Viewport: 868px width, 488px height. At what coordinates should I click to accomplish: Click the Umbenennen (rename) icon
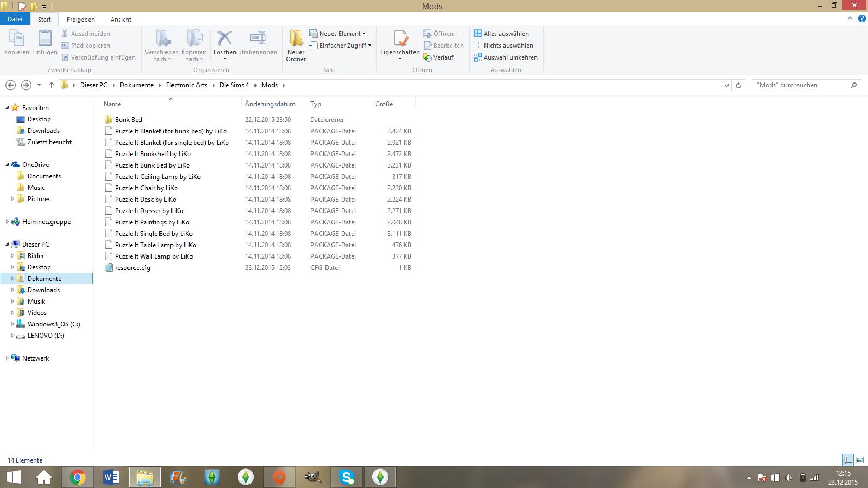pyautogui.click(x=258, y=39)
